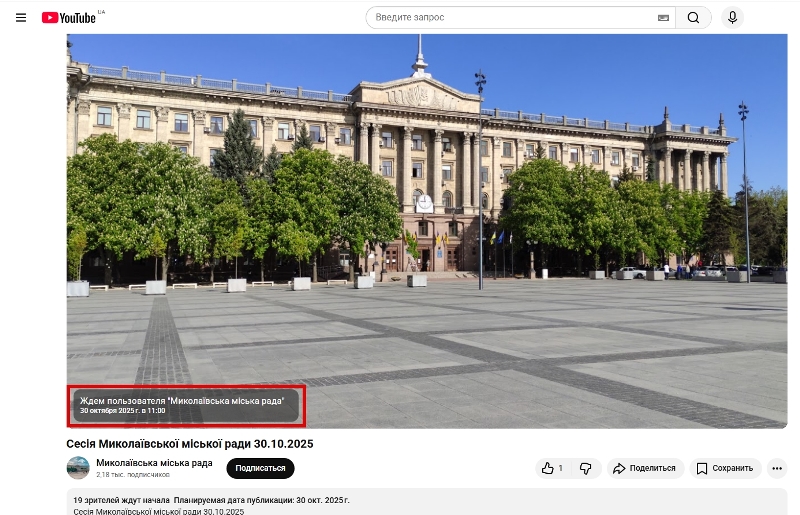Open the three-dot more actions menu
This screenshot has width=800, height=515.
pos(777,468)
